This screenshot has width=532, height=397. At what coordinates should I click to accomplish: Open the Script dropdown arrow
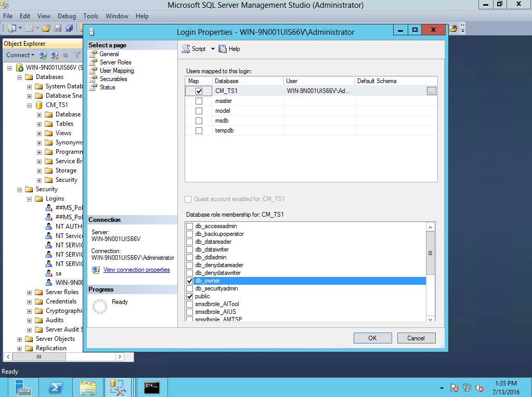pos(213,49)
